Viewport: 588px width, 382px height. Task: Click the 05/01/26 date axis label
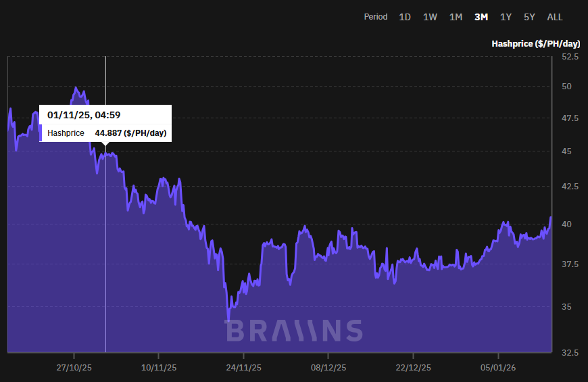coord(498,368)
